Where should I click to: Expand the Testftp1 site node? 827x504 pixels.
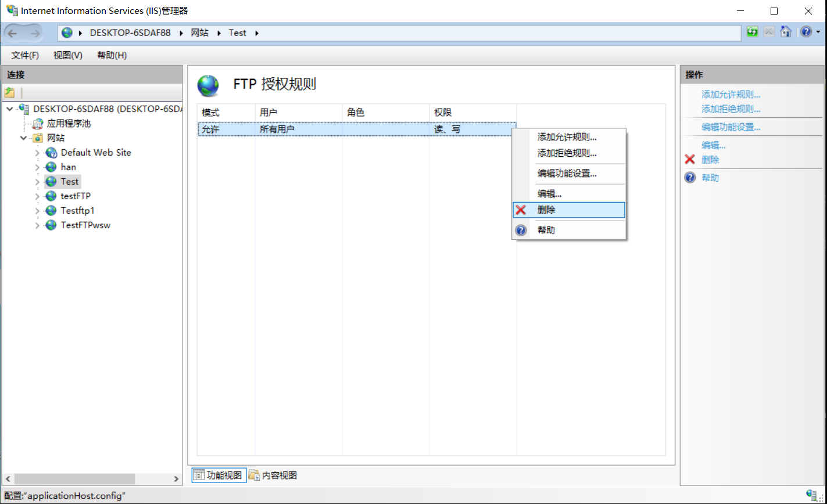[x=38, y=211]
